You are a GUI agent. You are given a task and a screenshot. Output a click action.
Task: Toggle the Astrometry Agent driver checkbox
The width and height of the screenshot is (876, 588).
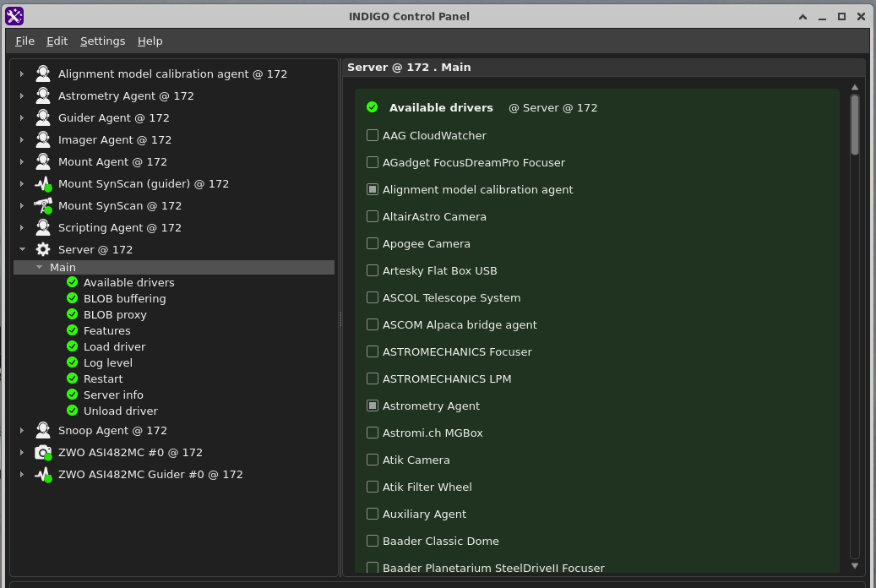point(372,406)
